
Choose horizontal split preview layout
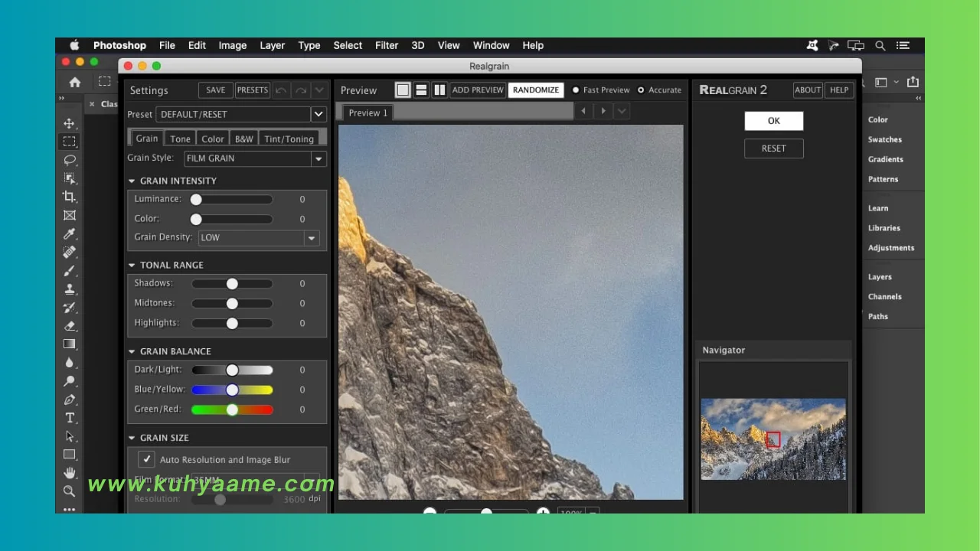(x=421, y=90)
